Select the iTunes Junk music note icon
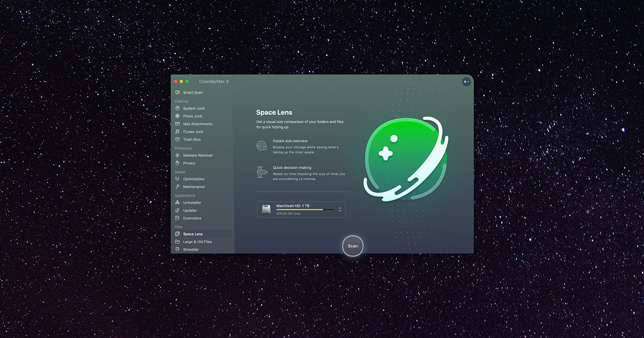Screen dimensions: 644x338 177,131
